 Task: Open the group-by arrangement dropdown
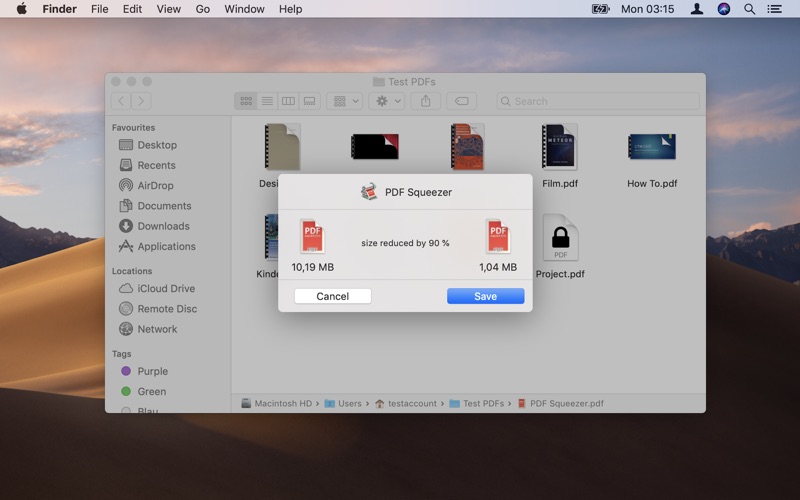345,101
